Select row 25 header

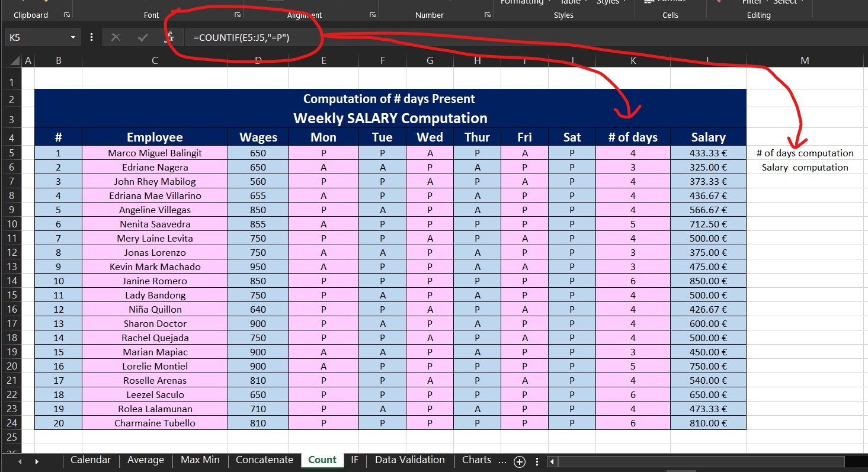pos(11,437)
